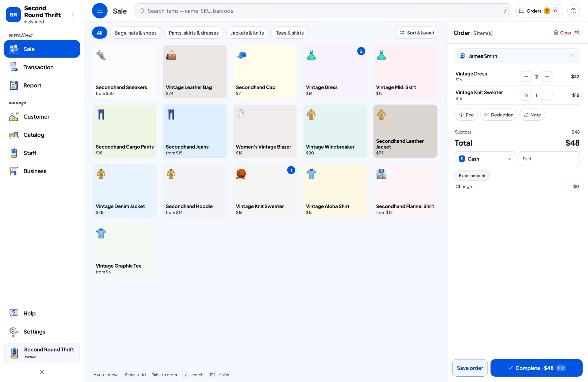Focus the Paid amount field
This screenshot has width=588, height=382.
point(549,159)
